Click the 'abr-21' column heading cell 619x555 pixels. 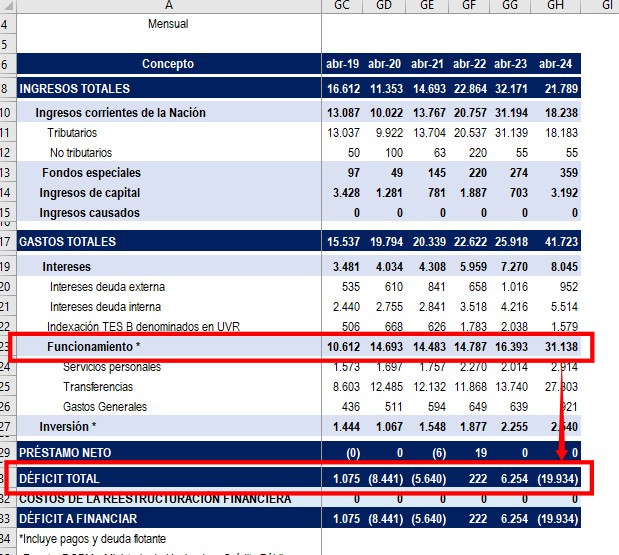coord(427,64)
